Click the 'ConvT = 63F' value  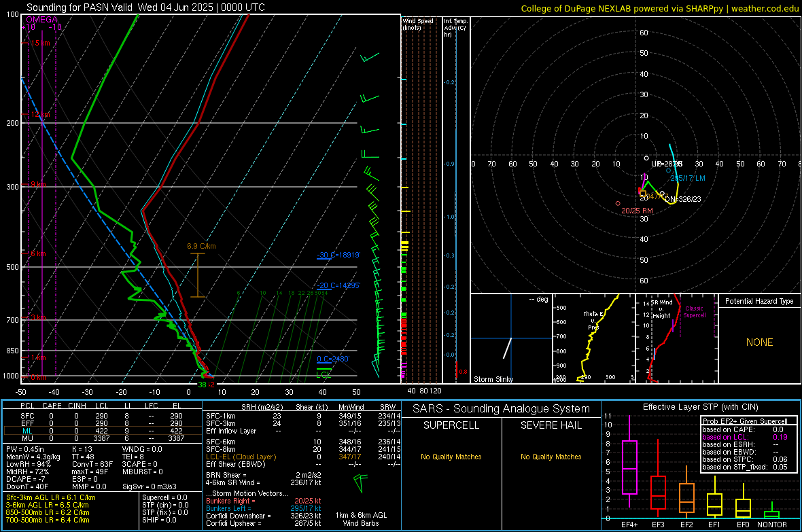coord(92,465)
